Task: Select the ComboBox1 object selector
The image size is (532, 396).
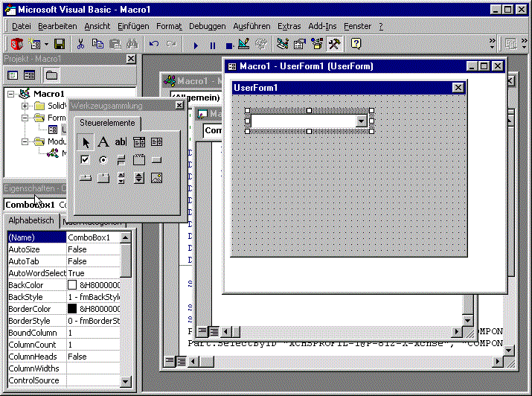Action: tap(35, 205)
